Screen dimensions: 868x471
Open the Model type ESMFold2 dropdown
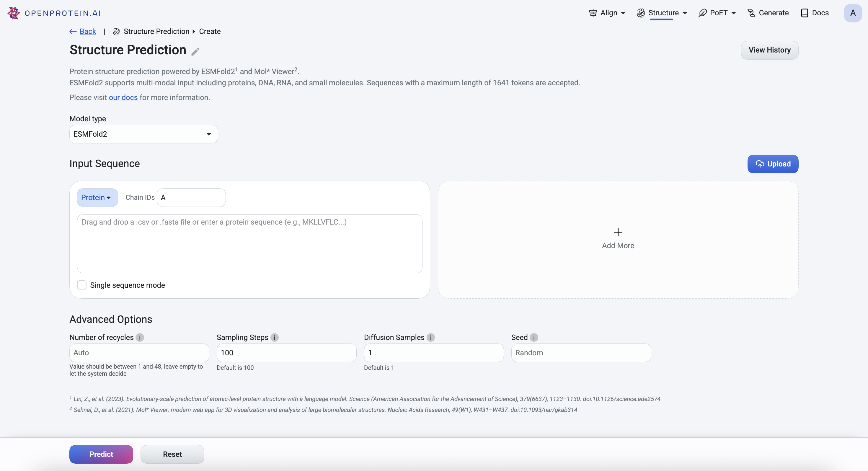[143, 134]
